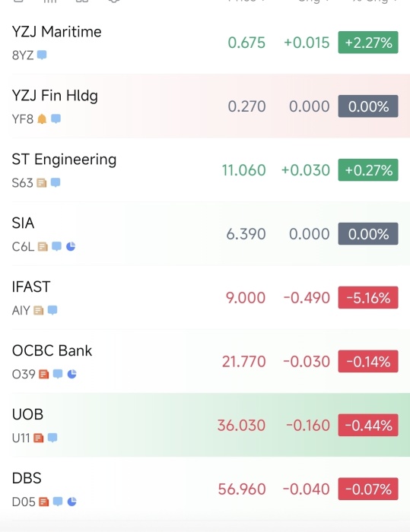
Task: Tap the UOB price 36.030
Action: click(241, 425)
